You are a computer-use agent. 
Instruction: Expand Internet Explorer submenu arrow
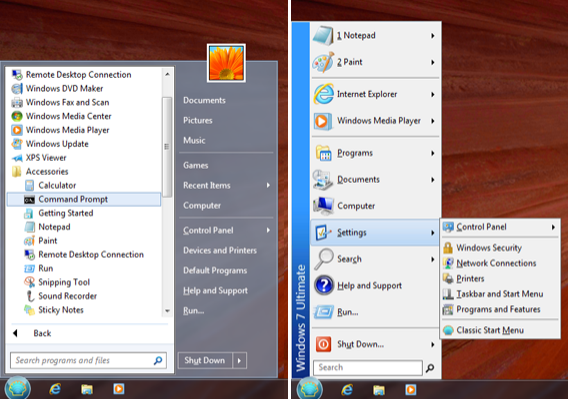coord(433,94)
